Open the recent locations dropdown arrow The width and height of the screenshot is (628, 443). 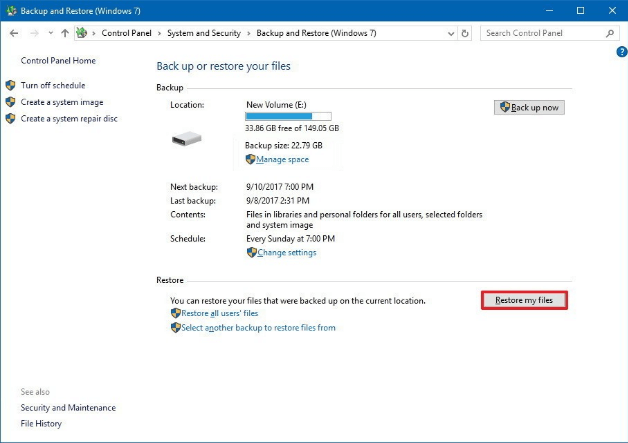point(50,33)
